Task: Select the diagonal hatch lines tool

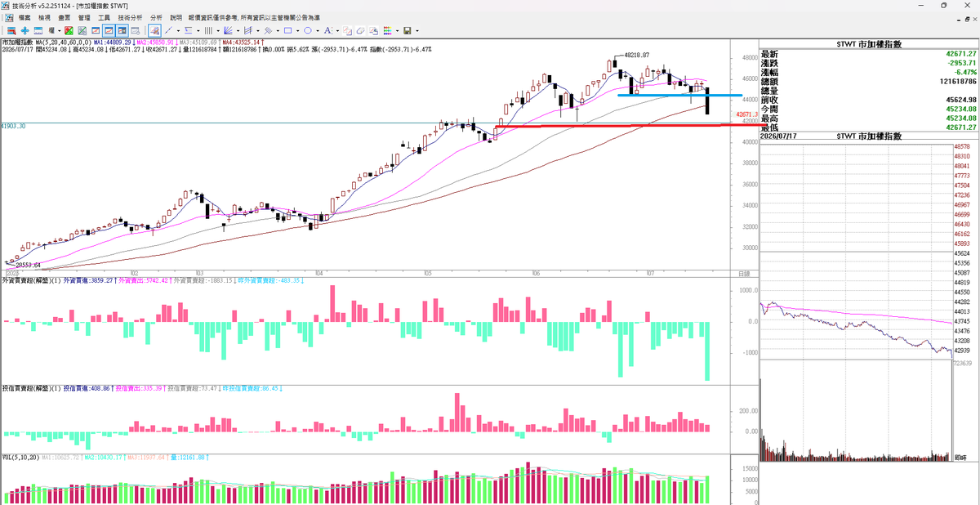Action: click(268, 30)
